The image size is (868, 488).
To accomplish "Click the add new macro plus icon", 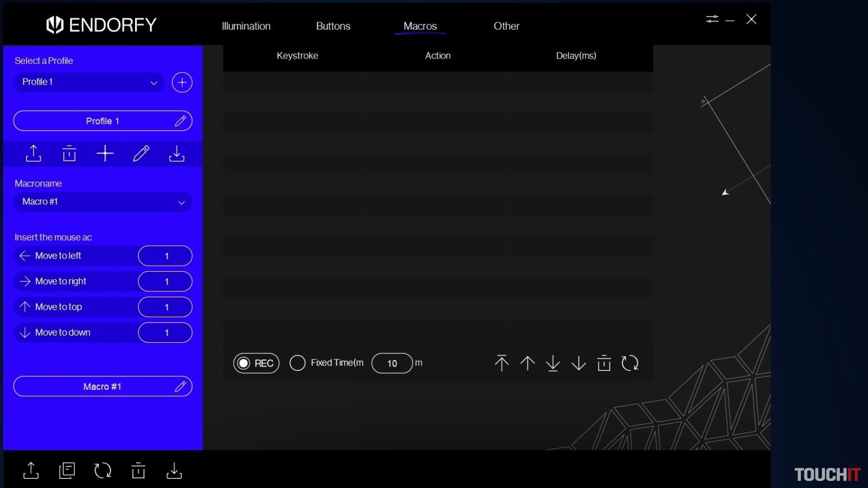I will (x=105, y=154).
